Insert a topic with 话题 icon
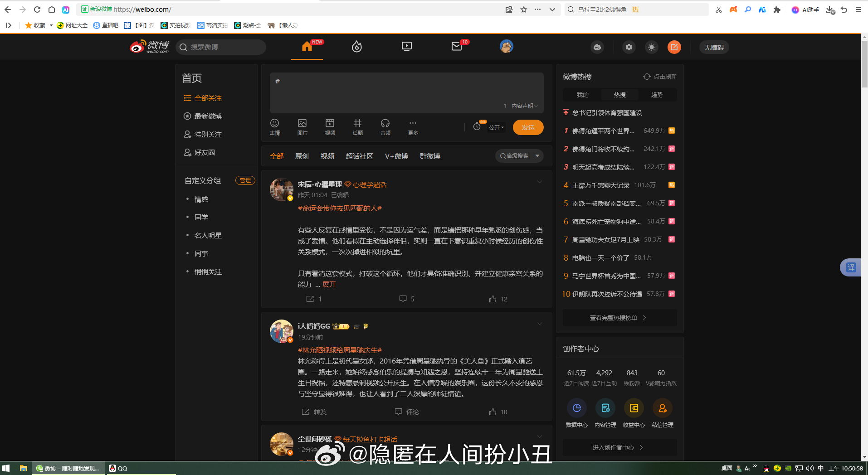The height and width of the screenshot is (475, 868). tap(358, 127)
